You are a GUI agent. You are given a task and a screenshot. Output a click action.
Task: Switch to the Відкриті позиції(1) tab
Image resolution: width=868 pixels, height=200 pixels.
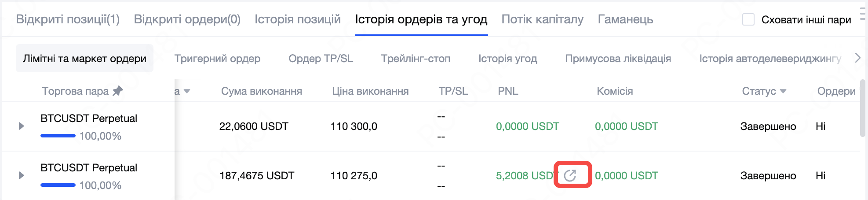68,19
